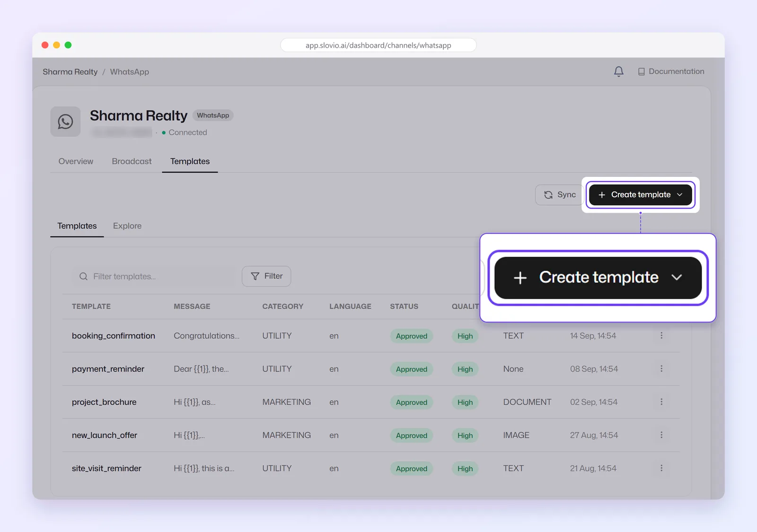Click the WhatsApp badge beside Sharma Realty
Image resolution: width=757 pixels, height=532 pixels.
pyautogui.click(x=213, y=115)
